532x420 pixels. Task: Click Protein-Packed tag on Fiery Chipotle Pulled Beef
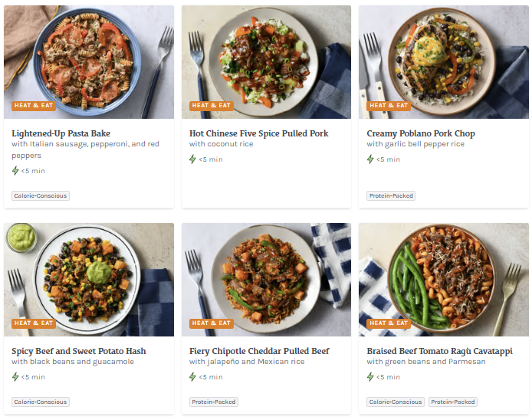point(214,402)
